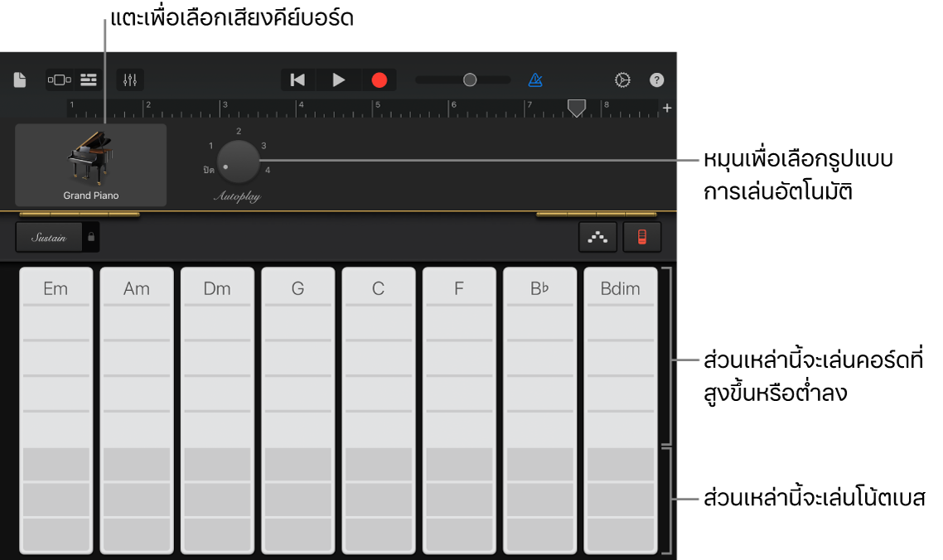Click the master volume slider knob
The width and height of the screenshot is (943, 560).
point(470,80)
